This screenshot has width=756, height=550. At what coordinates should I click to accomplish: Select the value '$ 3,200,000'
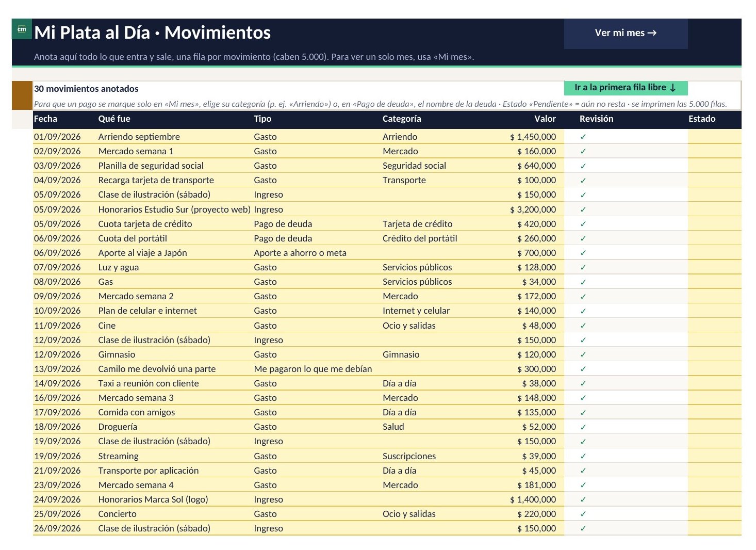(533, 209)
